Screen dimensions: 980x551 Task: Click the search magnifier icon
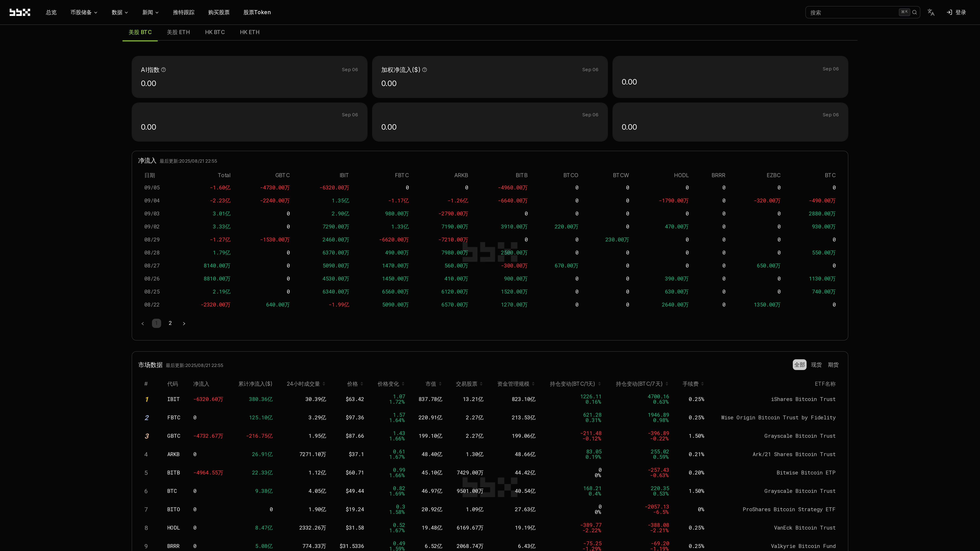point(915,12)
